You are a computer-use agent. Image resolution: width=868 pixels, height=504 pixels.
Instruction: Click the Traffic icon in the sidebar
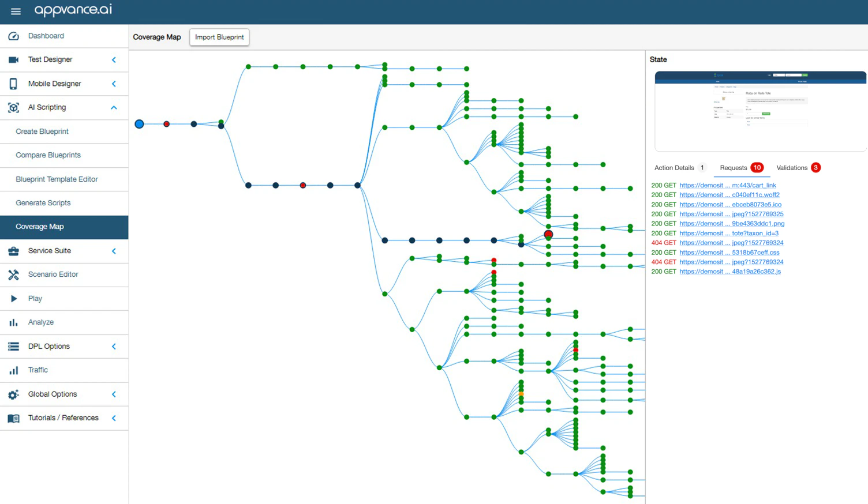pyautogui.click(x=13, y=370)
